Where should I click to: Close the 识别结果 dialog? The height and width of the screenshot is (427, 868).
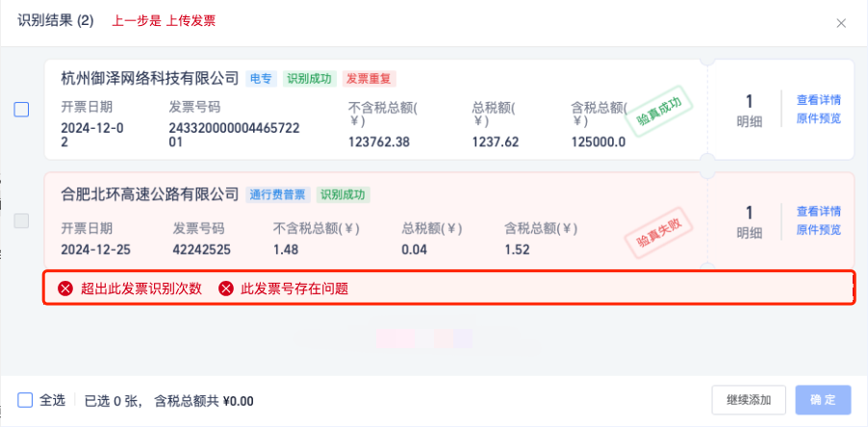coord(841,23)
